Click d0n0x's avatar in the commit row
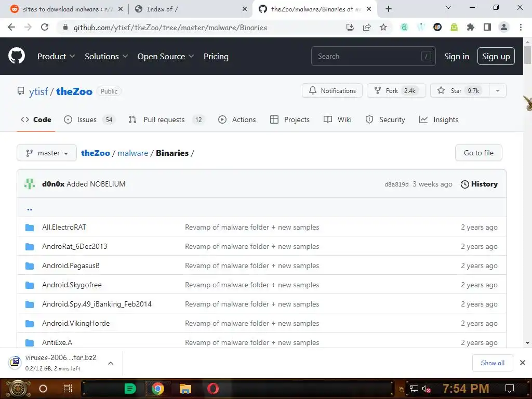 [30, 184]
